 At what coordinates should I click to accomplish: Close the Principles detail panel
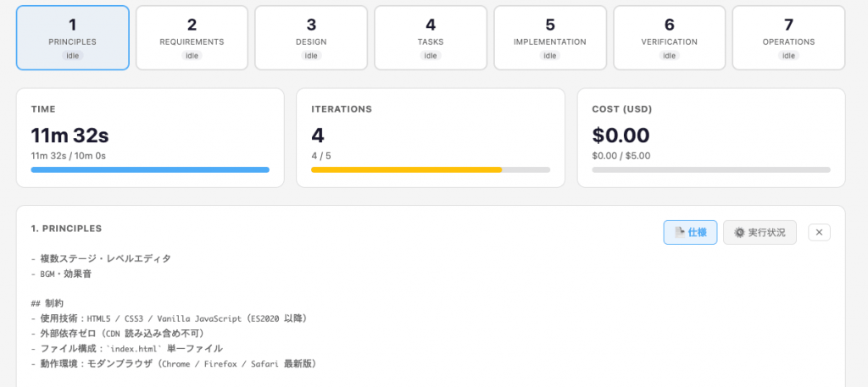(x=819, y=232)
